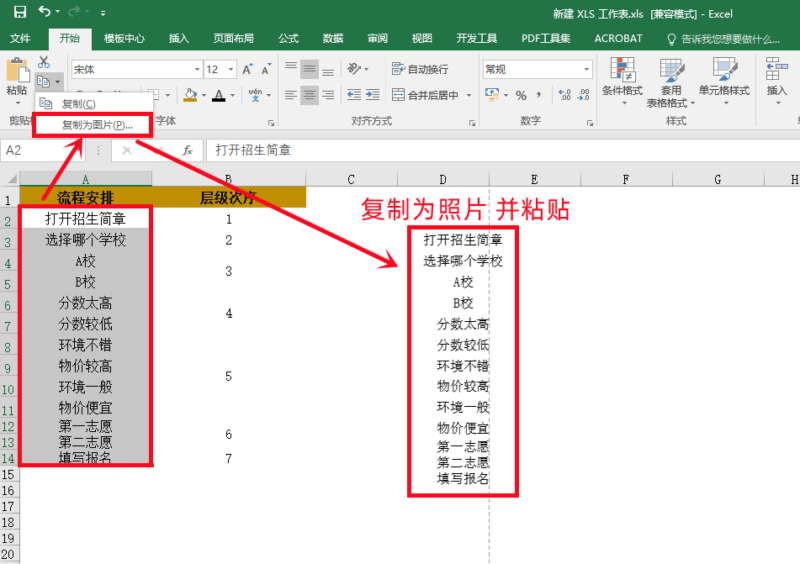Open 单元格样式 cell styles

tap(724, 81)
